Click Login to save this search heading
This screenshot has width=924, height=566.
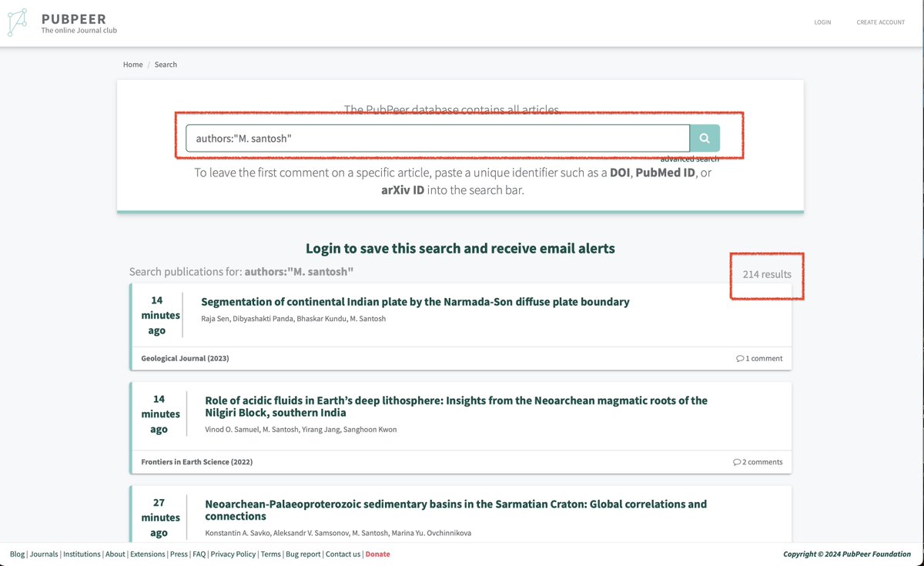(460, 248)
